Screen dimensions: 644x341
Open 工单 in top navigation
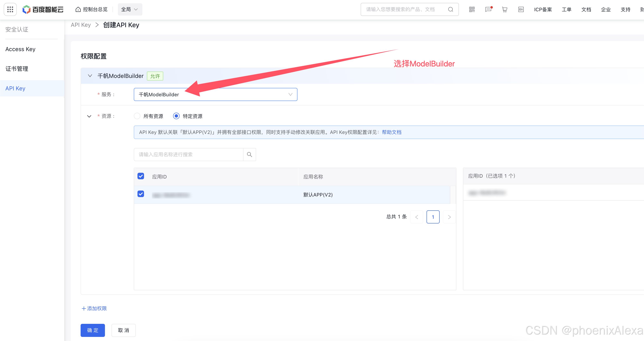566,9
